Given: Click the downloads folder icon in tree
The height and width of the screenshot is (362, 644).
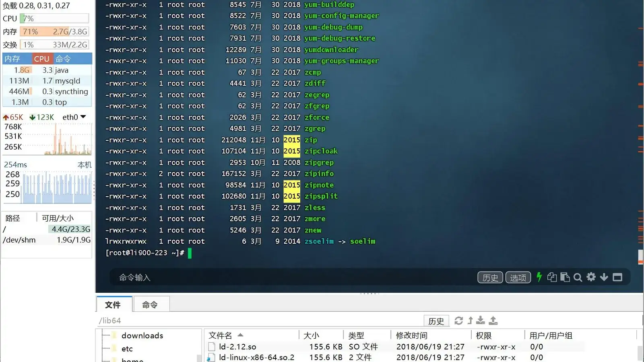Looking at the screenshot, I should tap(114, 335).
